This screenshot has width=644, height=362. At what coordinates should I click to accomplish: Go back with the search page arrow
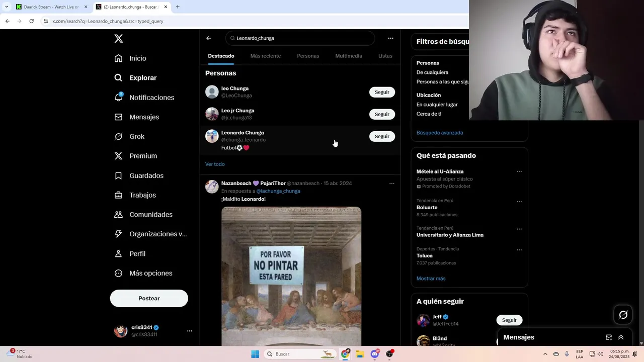coord(209,38)
